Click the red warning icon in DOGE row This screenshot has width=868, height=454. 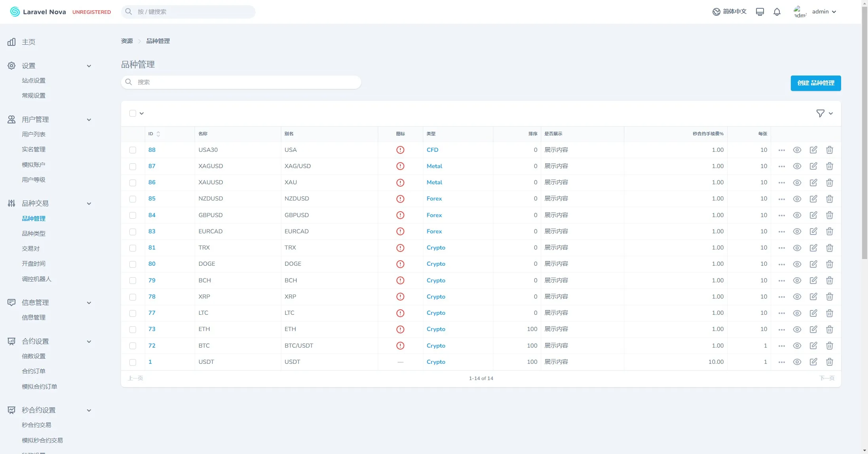[400, 264]
